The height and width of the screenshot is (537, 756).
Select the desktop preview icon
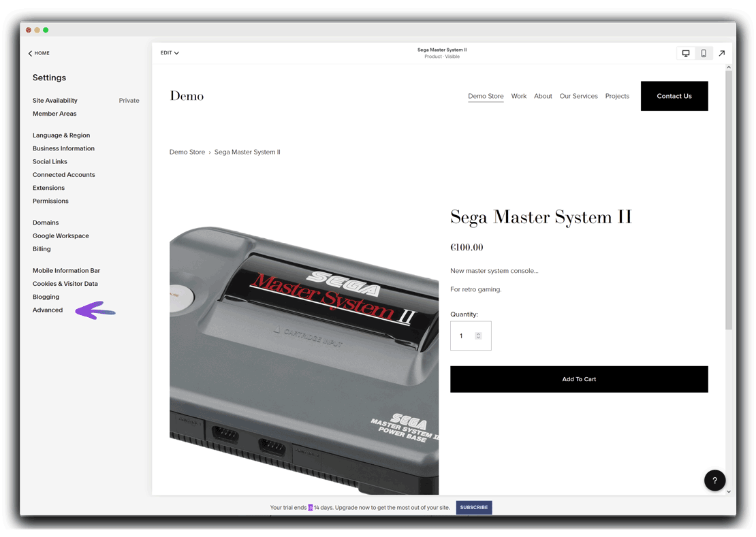coord(686,53)
